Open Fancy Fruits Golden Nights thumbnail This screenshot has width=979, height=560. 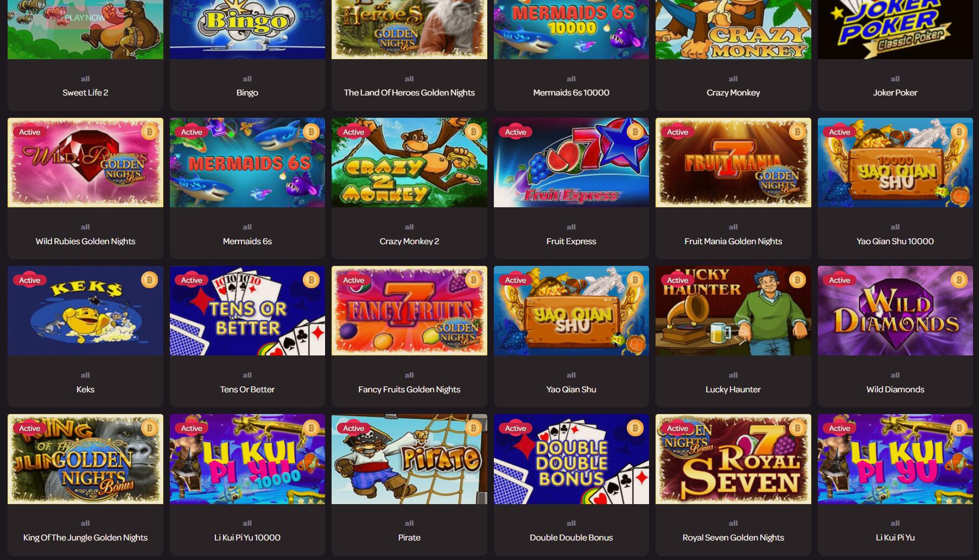(x=409, y=310)
